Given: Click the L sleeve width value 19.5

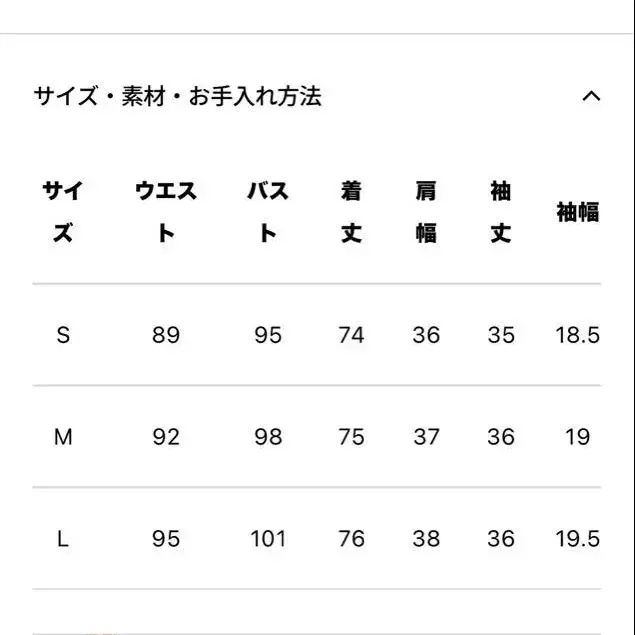Looking at the screenshot, I should click(577, 539).
